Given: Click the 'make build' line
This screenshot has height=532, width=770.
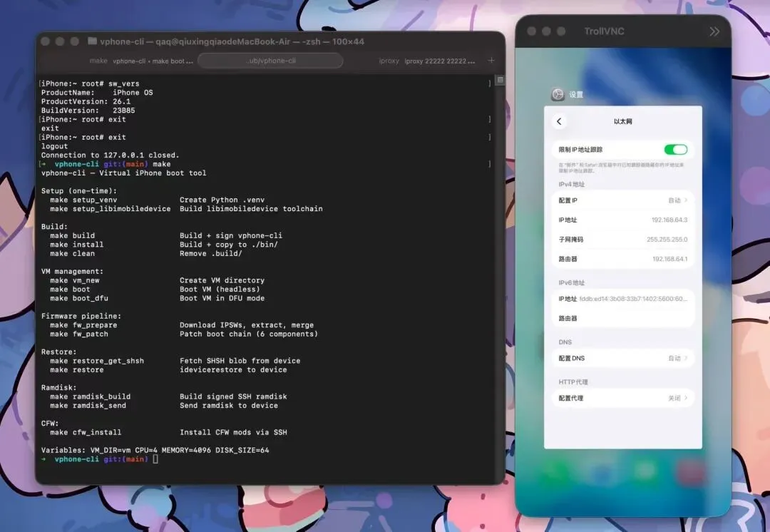Looking at the screenshot, I should tap(166, 236).
